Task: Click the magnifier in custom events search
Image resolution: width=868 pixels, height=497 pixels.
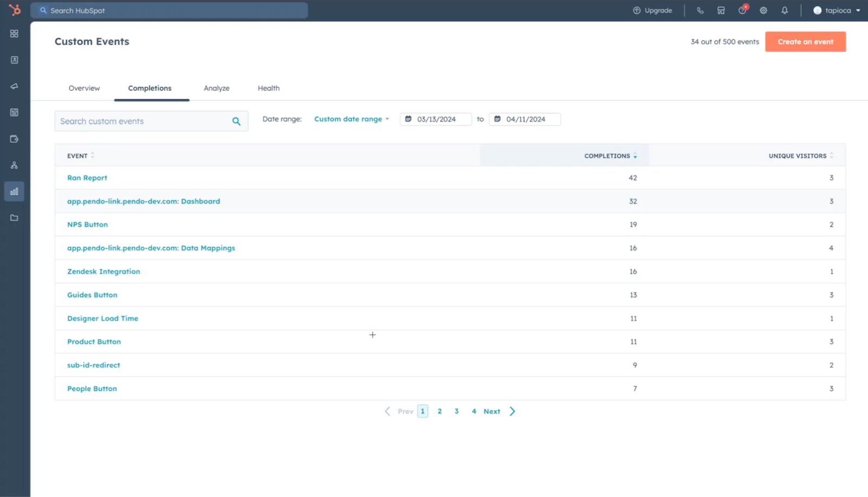Action: pos(237,122)
